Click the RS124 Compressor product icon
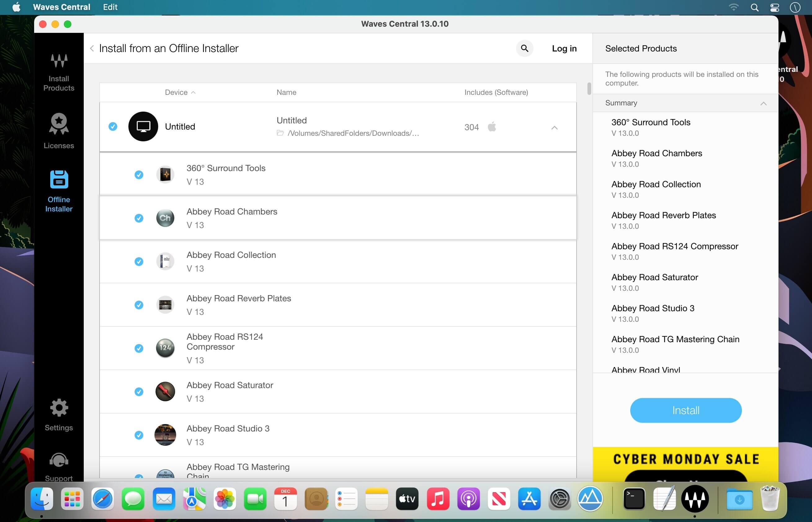Image resolution: width=812 pixels, height=522 pixels. [x=165, y=348]
